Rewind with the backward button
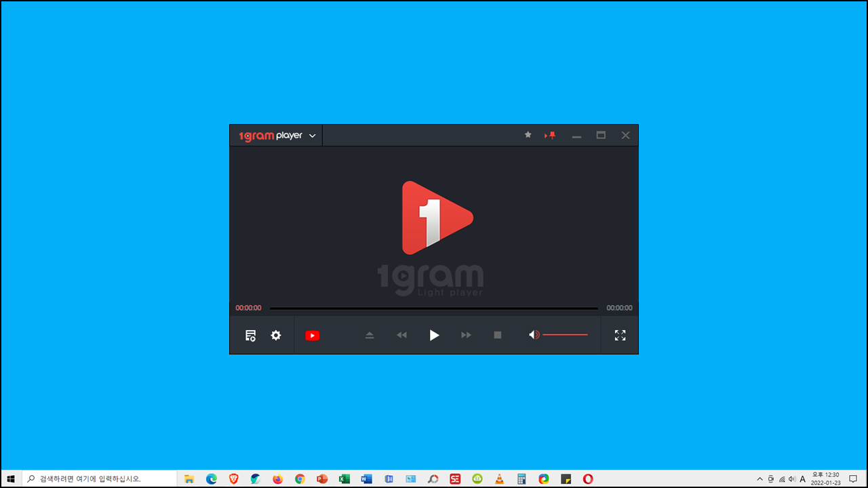 (401, 335)
